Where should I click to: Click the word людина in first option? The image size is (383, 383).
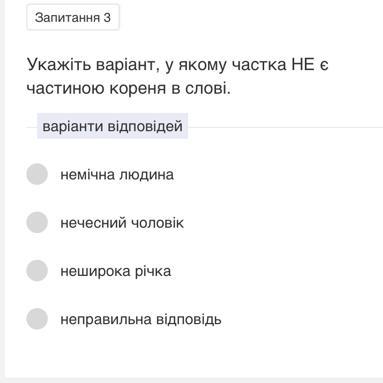click(x=146, y=174)
